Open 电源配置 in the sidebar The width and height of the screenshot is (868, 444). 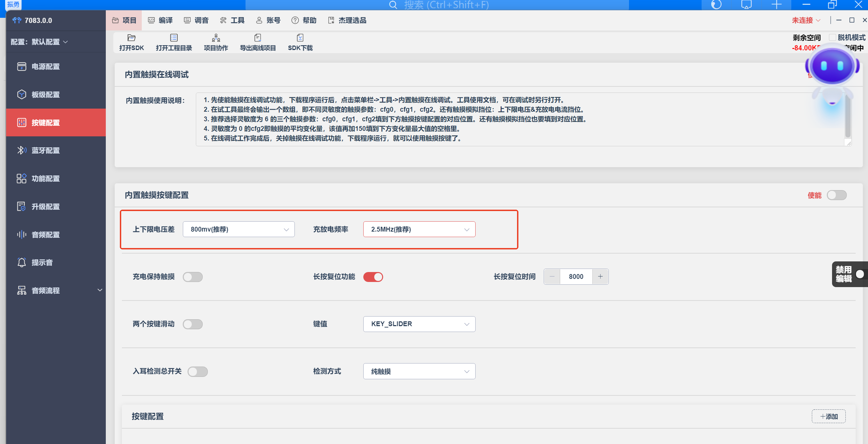click(56, 66)
